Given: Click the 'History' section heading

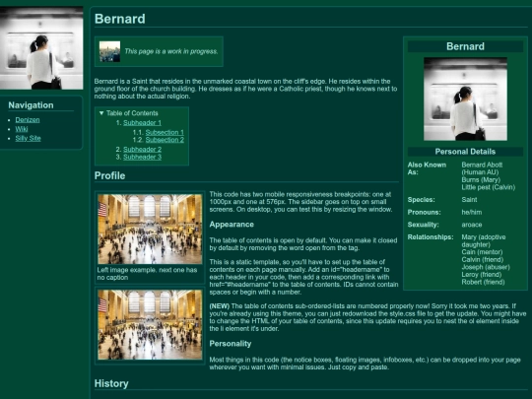Looking at the screenshot, I should (x=111, y=383).
